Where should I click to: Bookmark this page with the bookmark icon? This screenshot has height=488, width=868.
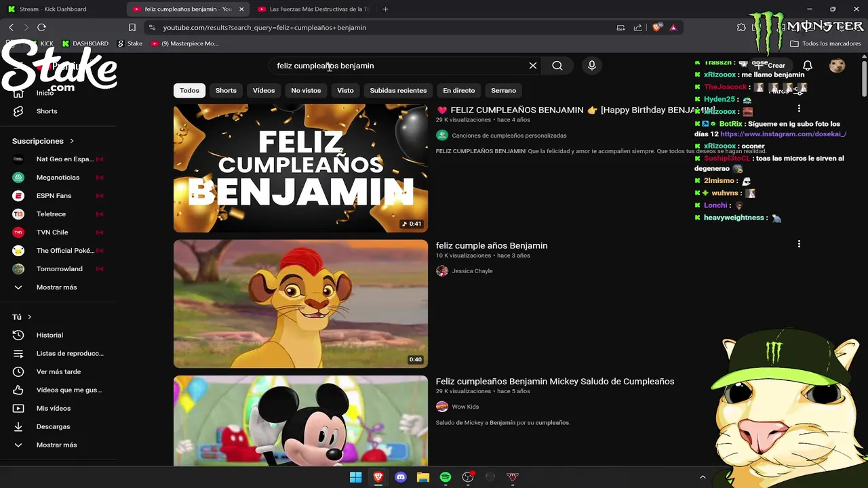132,27
